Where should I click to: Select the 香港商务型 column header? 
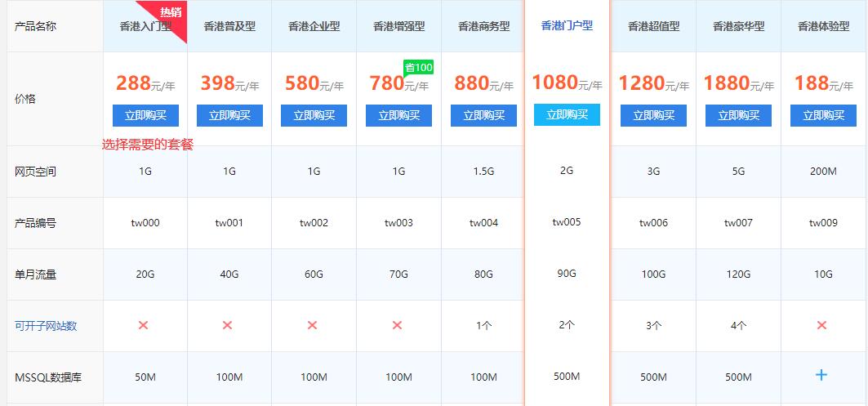[484, 26]
